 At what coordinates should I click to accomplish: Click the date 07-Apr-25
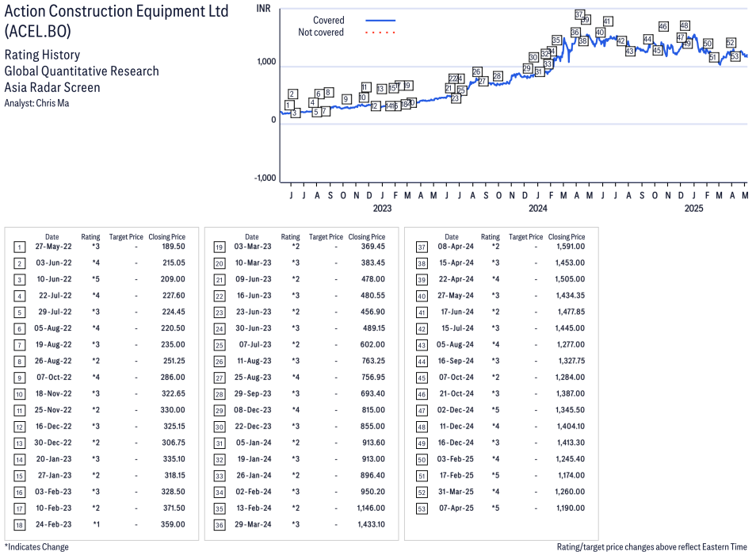(x=456, y=508)
